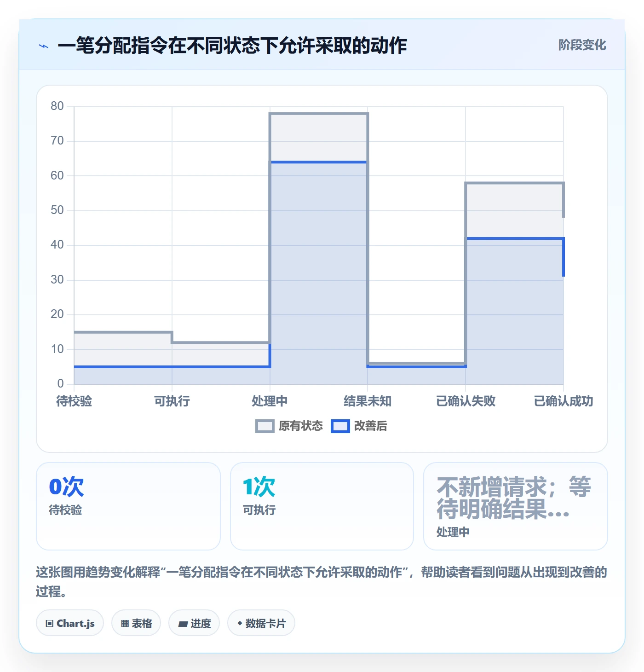Click the 已确认失败 x-axis label

point(466,401)
